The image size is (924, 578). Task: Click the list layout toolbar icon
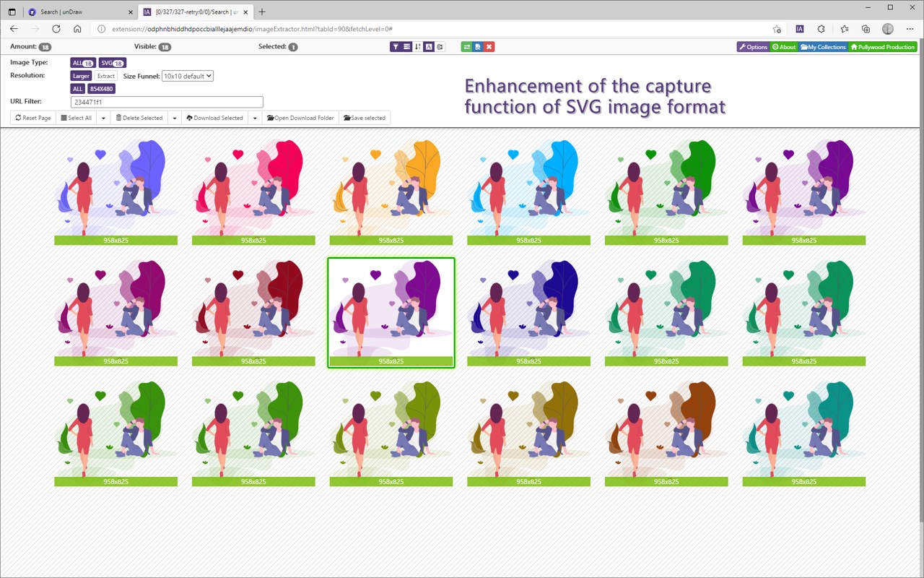(407, 47)
